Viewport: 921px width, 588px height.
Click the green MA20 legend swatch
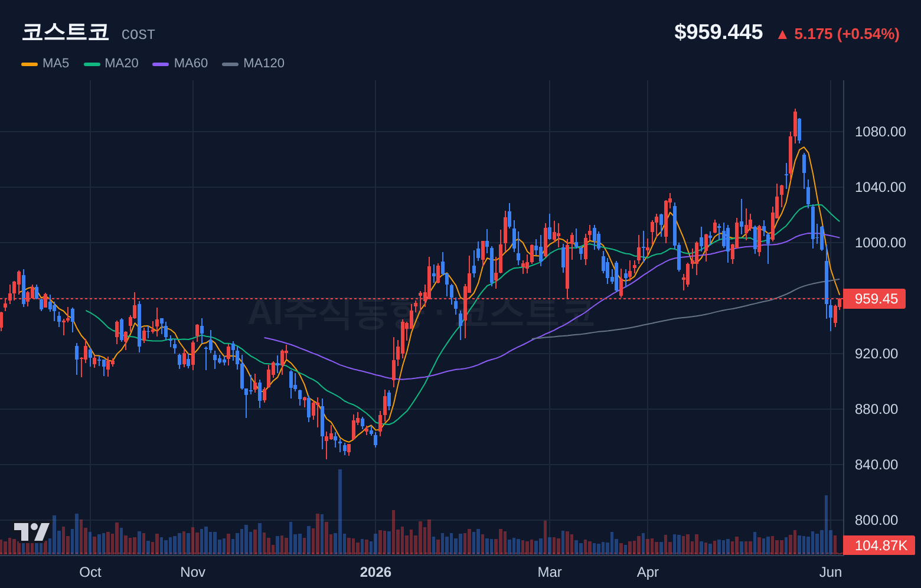click(92, 64)
